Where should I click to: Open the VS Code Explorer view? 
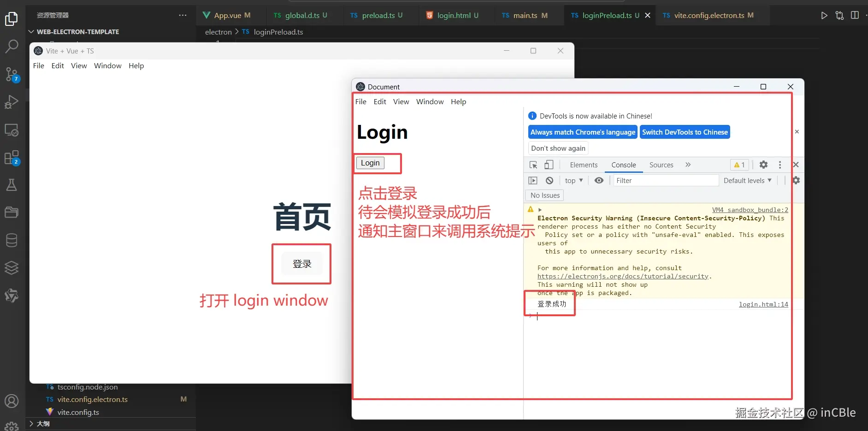11,19
